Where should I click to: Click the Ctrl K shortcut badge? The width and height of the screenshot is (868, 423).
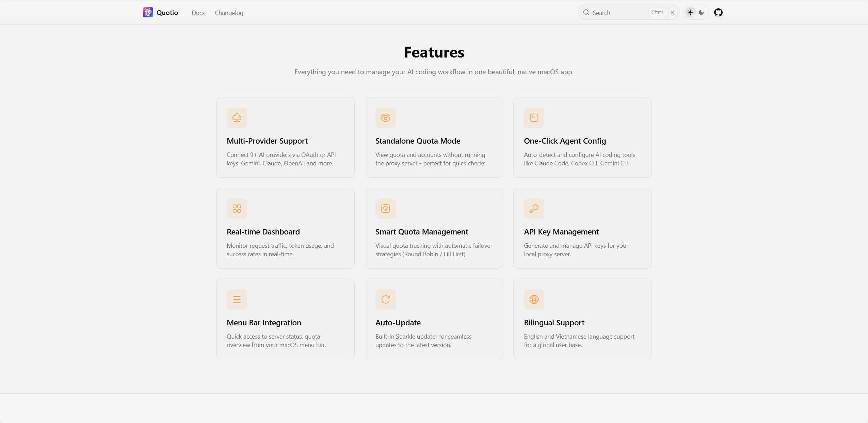(x=663, y=13)
